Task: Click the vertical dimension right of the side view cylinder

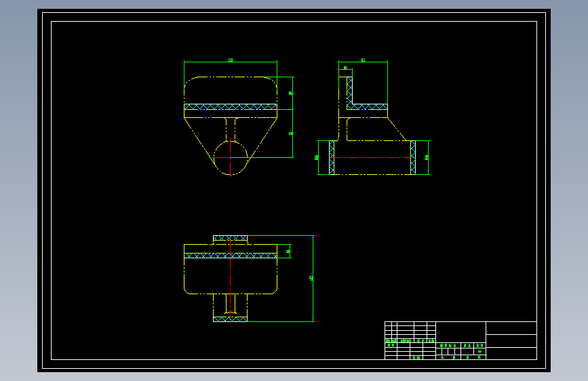Action: 427,157
